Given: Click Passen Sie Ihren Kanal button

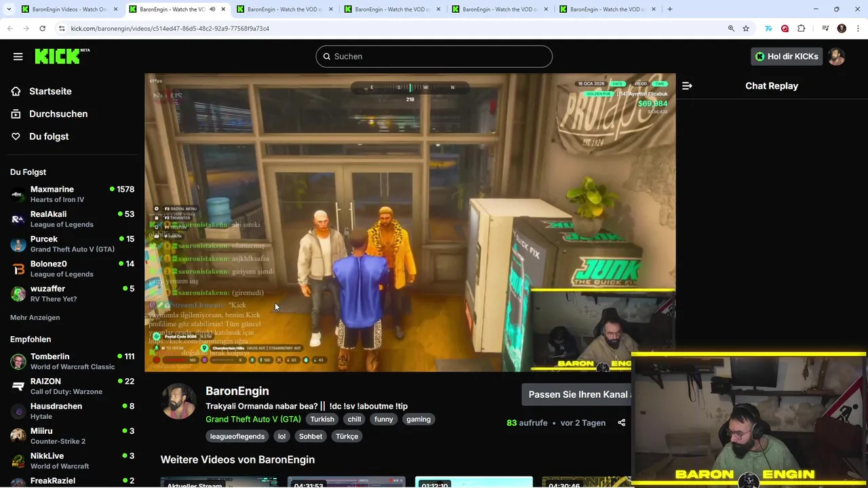Looking at the screenshot, I should [x=578, y=394].
